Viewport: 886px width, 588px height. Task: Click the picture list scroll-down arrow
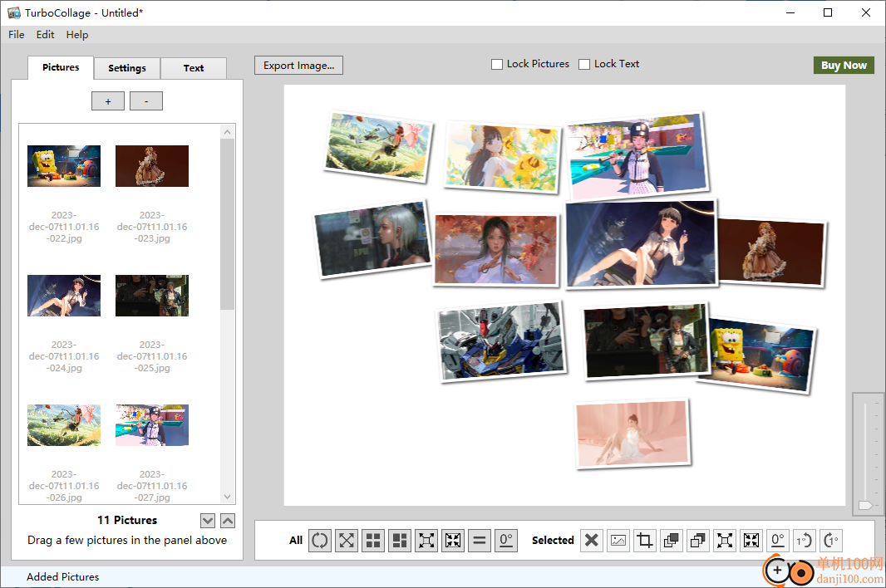[227, 497]
